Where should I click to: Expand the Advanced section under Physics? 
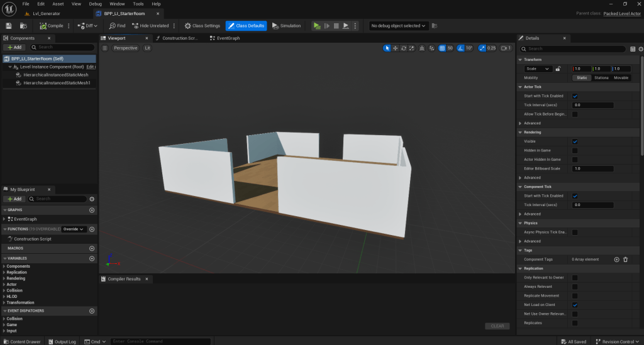pyautogui.click(x=532, y=241)
